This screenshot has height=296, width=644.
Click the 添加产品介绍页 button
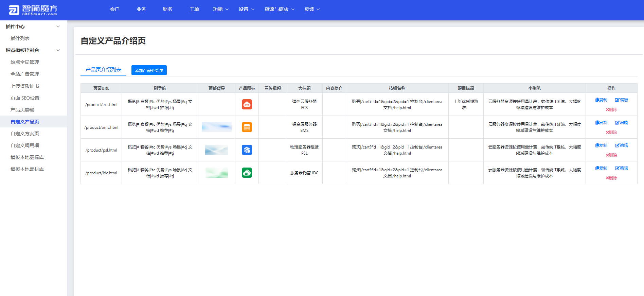[x=149, y=70]
